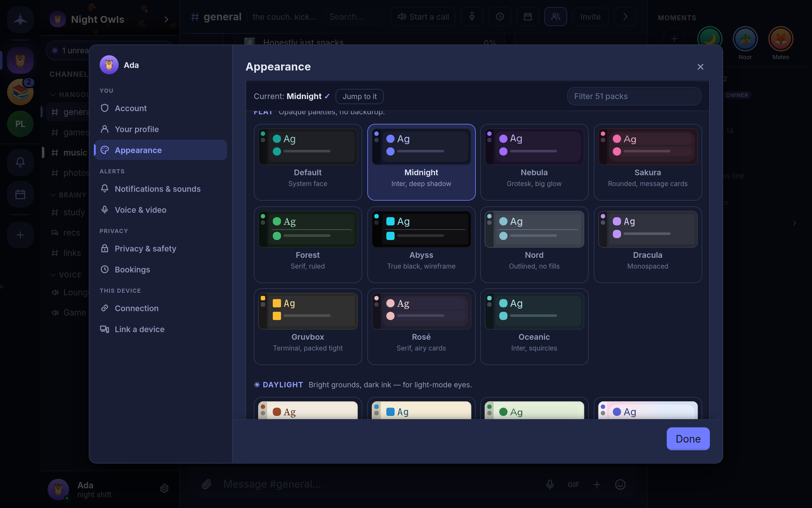Select the Abyss theme pack
The image size is (812, 508).
pos(421,244)
